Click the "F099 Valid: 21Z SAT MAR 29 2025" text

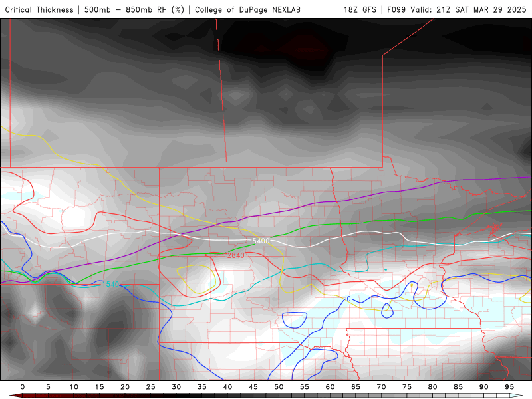click(457, 9)
